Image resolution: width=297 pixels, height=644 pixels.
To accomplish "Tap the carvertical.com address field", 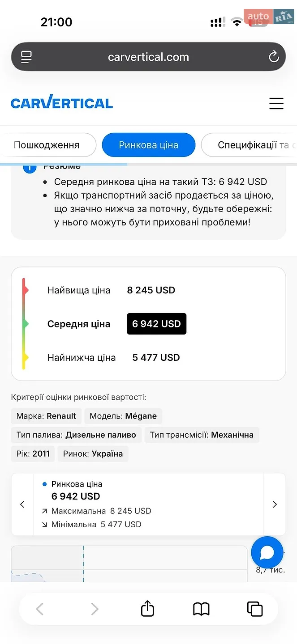I will pos(148,57).
